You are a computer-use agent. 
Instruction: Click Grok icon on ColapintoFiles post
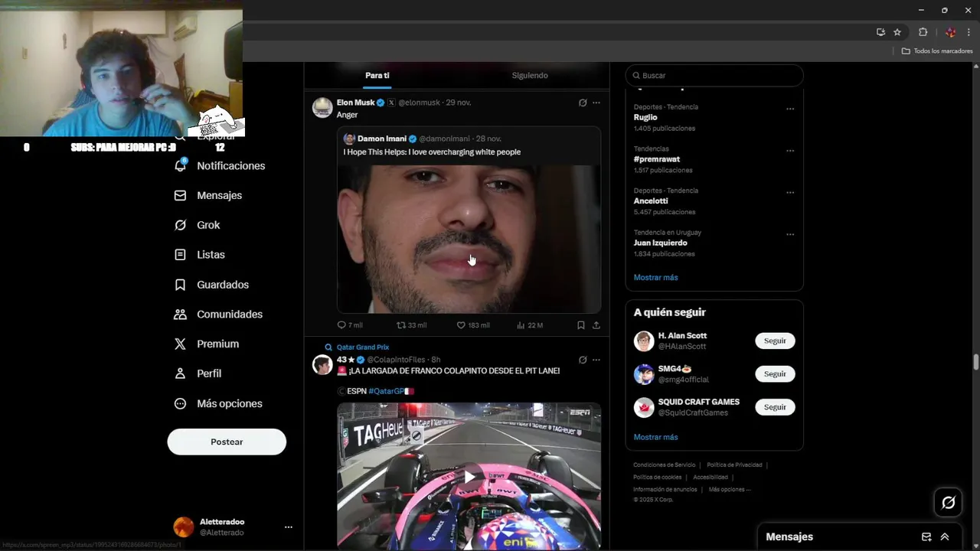(x=583, y=360)
